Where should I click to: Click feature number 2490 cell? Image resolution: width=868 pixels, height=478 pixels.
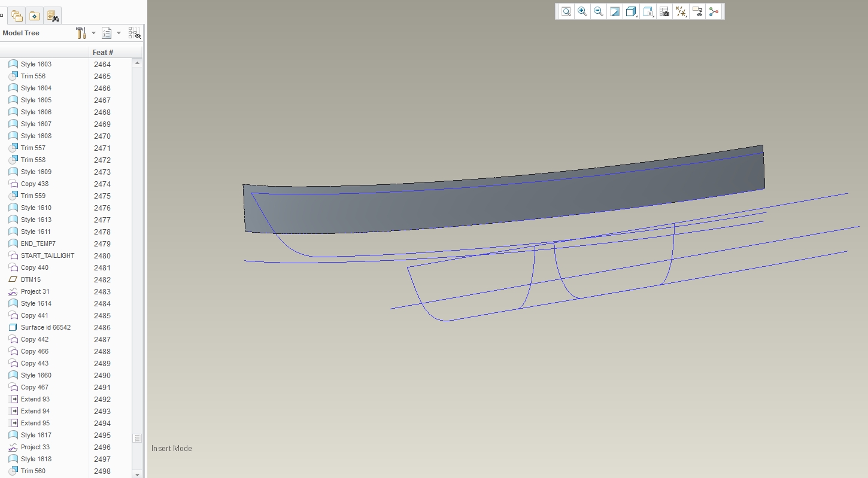pos(102,375)
